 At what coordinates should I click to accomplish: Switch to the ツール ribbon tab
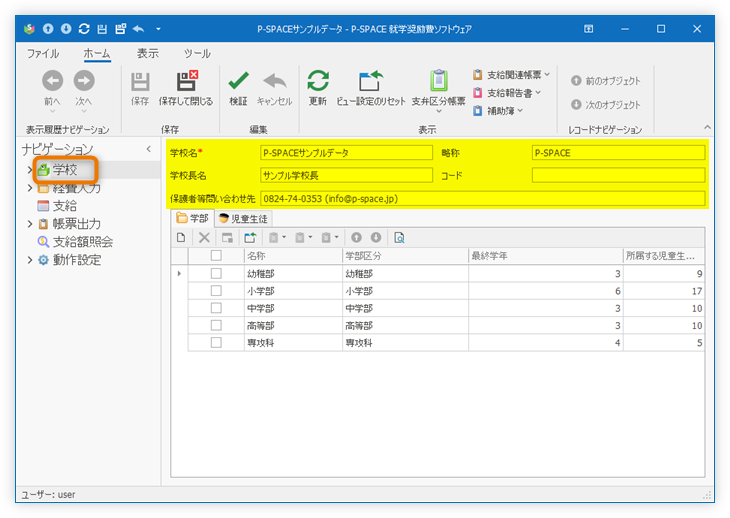(x=197, y=54)
